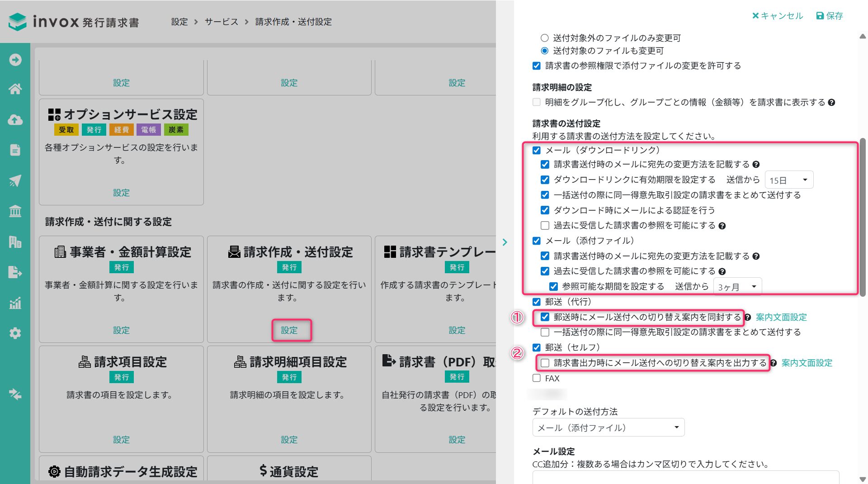868x484 pixels.
Task: Toggle 請求書出力時にメール送付への切り替え案内を出力する checkbox
Action: [x=545, y=363]
